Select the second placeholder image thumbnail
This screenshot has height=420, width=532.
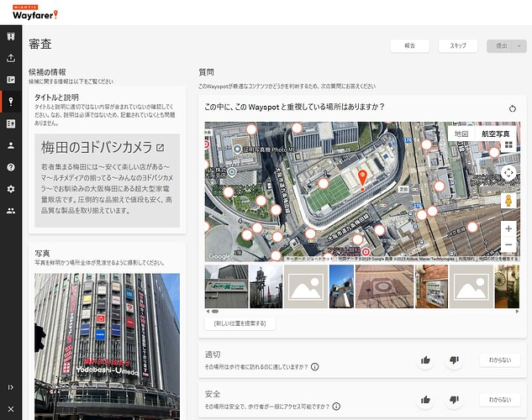(x=471, y=286)
